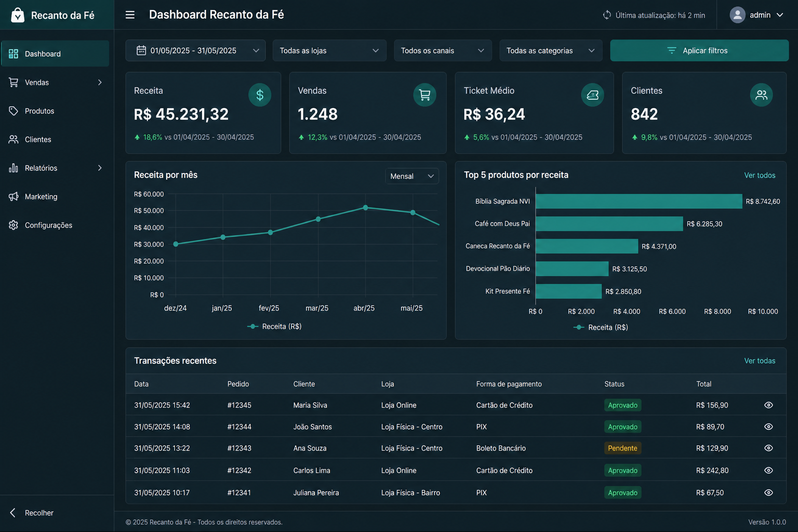Expand the Vendas submenu chevron

tap(100, 82)
